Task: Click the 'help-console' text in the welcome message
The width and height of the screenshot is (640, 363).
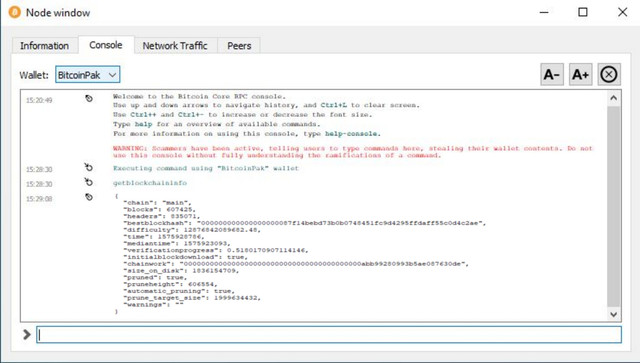Action: 352,134
